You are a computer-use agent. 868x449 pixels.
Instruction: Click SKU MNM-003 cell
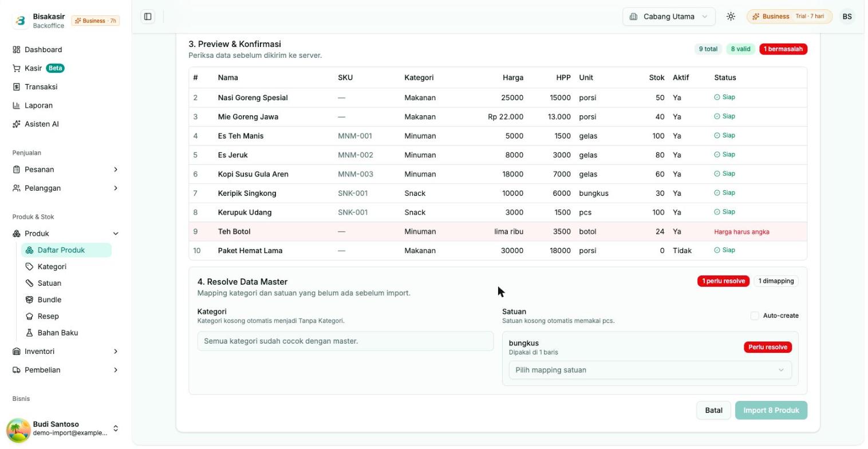click(x=355, y=174)
